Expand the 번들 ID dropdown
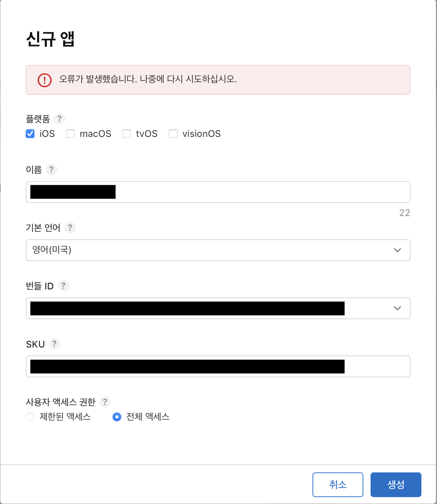The image size is (437, 504). pyautogui.click(x=397, y=308)
